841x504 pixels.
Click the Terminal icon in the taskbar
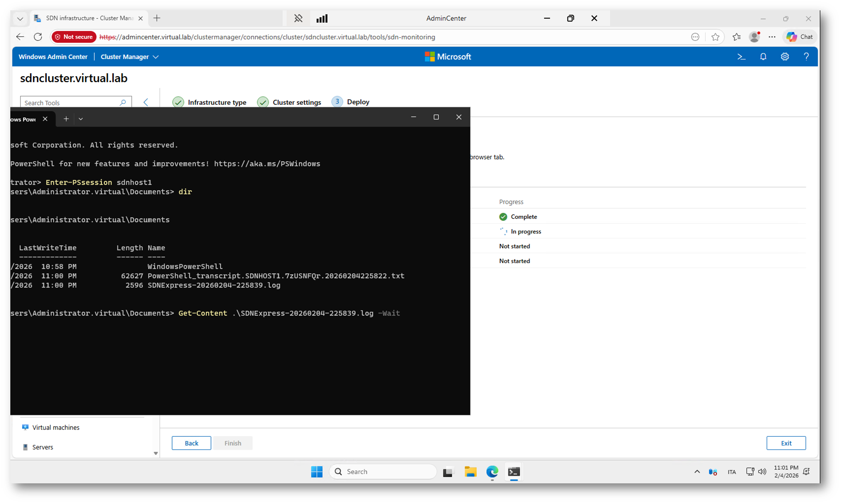514,472
